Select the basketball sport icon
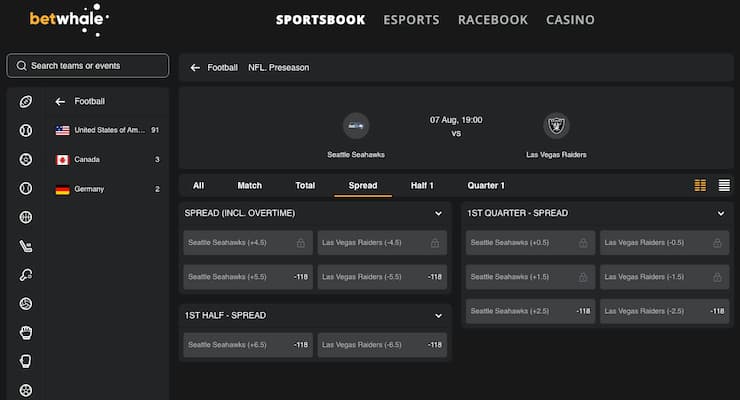The image size is (740, 400). pyautogui.click(x=25, y=217)
